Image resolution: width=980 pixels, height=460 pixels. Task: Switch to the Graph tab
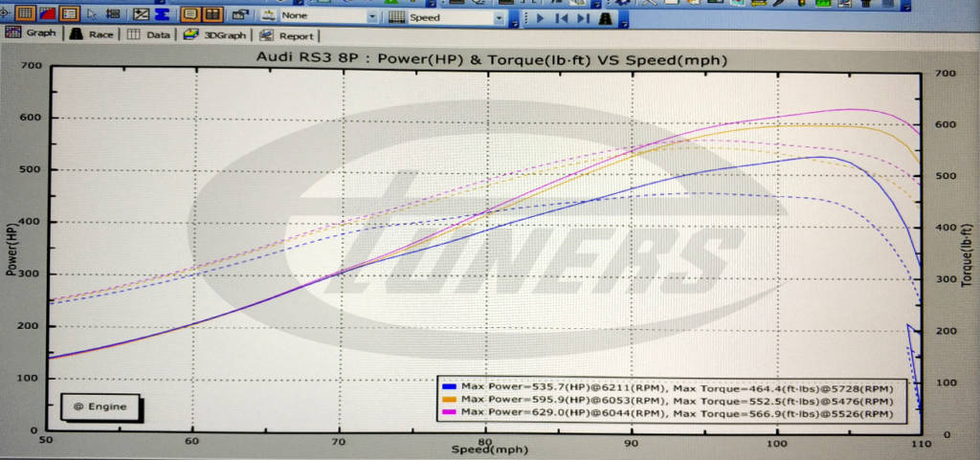coord(33,33)
